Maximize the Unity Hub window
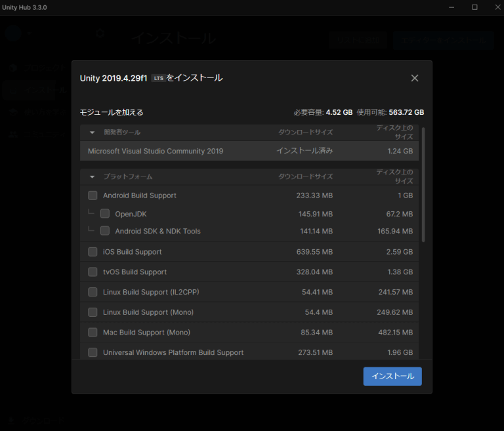Viewport: 504px width, 431px height. coord(474,7)
